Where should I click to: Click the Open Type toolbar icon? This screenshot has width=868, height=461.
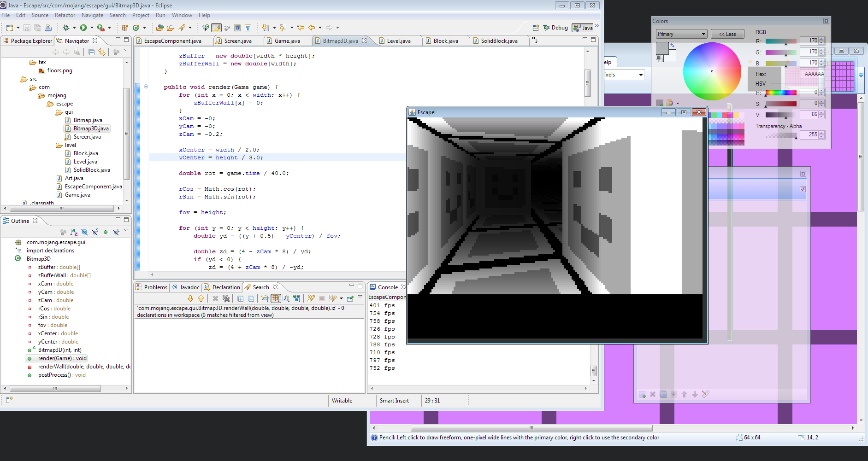point(159,28)
